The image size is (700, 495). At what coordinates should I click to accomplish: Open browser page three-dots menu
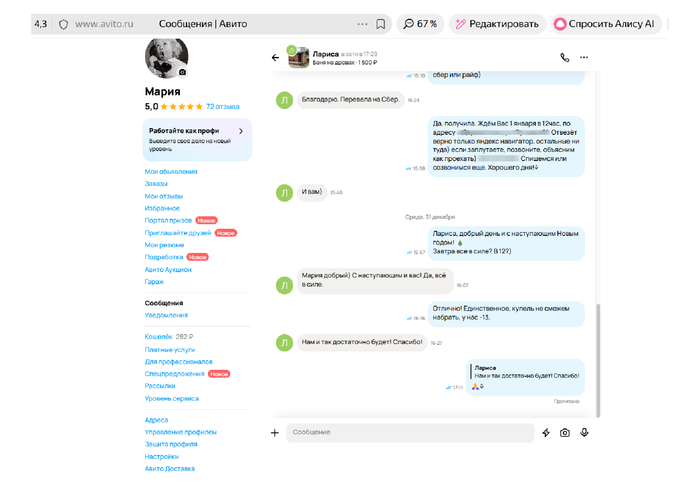[x=361, y=23]
